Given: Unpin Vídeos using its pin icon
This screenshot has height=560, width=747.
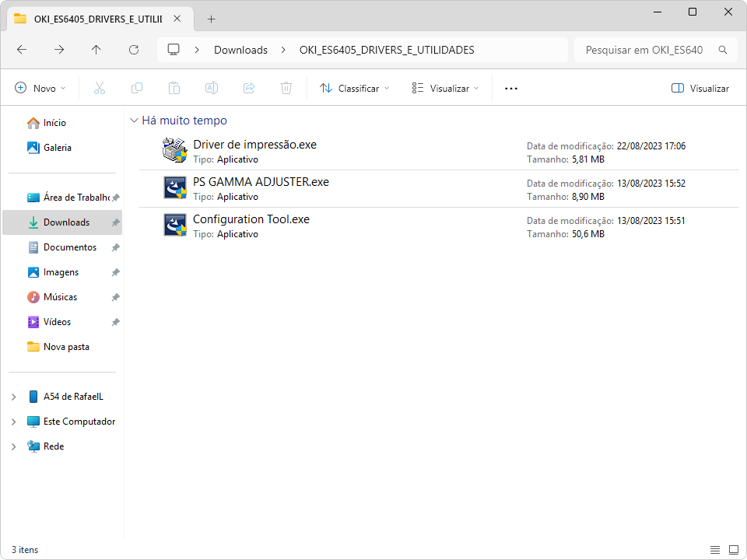Looking at the screenshot, I should (115, 322).
